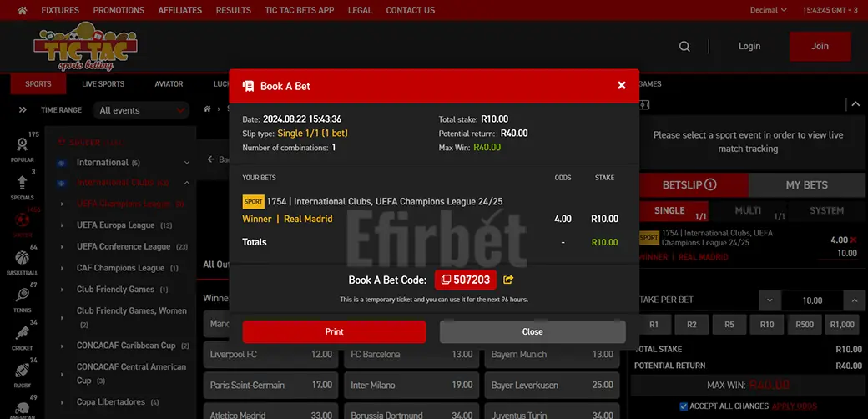Click the Tic Tac sports betting logo

(86, 47)
